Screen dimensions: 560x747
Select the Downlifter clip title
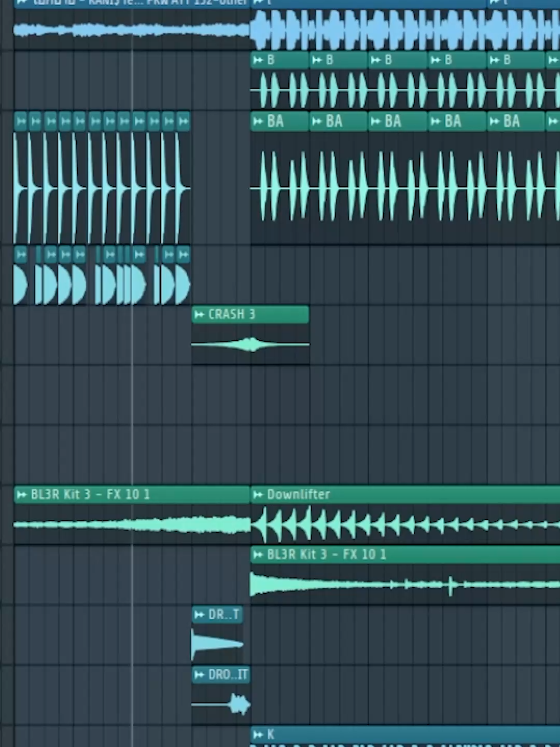point(298,494)
